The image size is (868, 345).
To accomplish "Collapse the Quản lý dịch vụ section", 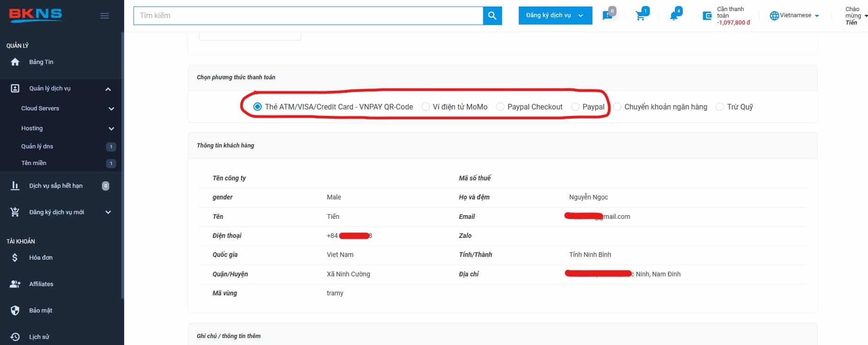I will pos(108,89).
